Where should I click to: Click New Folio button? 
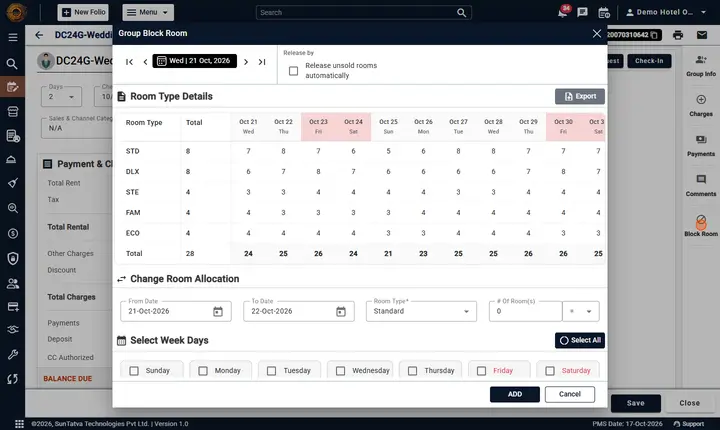click(x=83, y=12)
